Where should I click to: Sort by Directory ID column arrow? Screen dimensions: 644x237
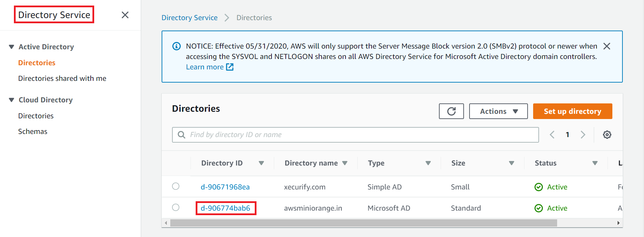(x=261, y=163)
